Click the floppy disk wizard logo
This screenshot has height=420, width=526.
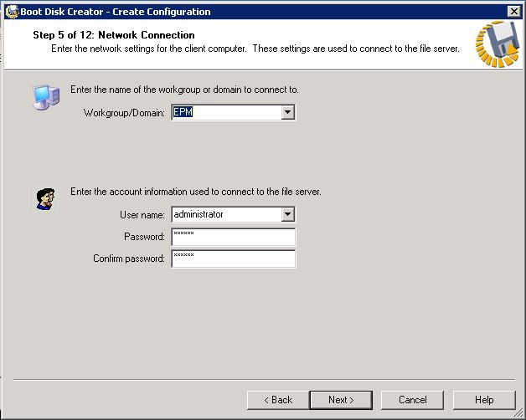[x=496, y=43]
